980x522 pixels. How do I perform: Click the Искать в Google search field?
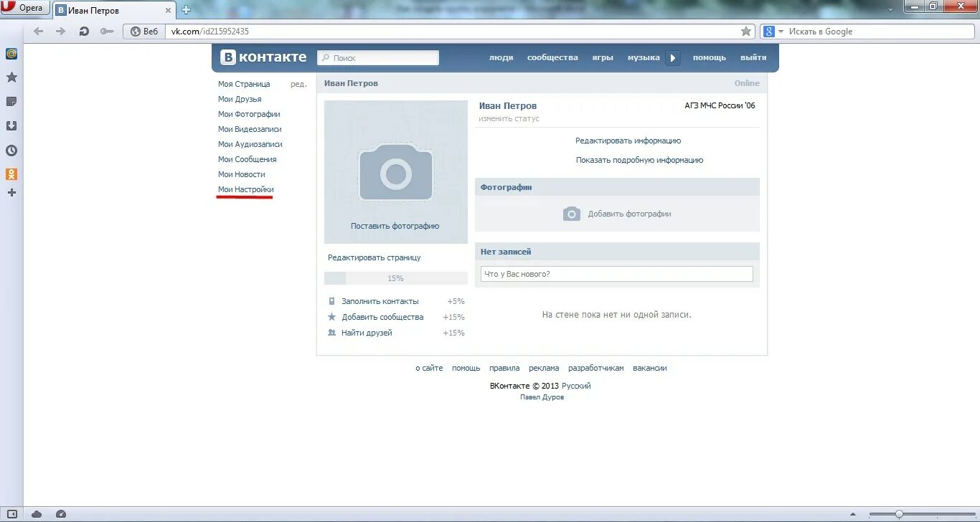point(879,32)
